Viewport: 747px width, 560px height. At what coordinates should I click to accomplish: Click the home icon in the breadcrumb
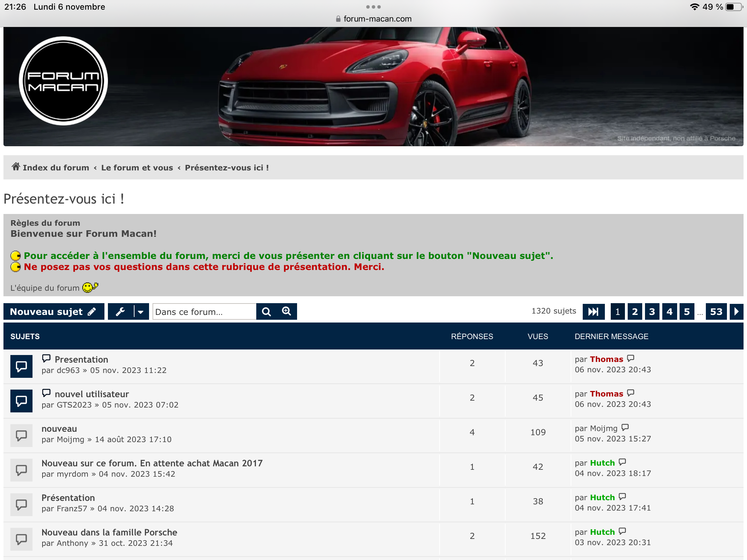click(x=16, y=167)
